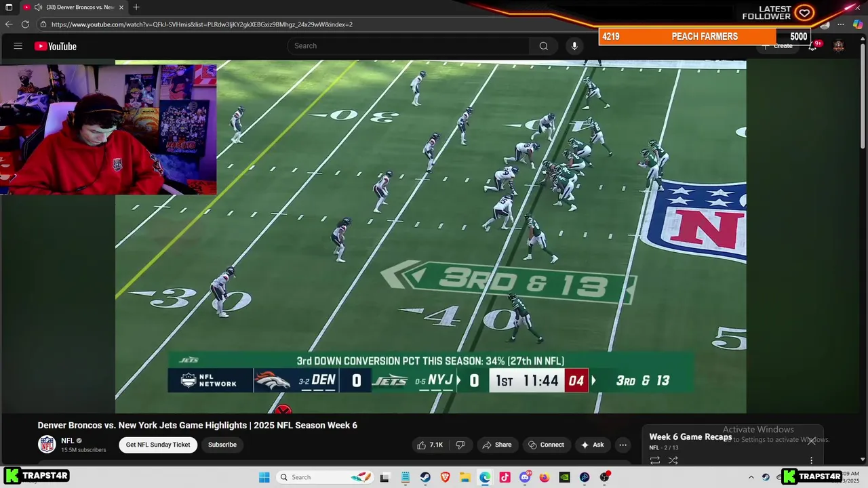868x488 pixels.
Task: Start voice search with the microphone icon
Action: point(574,46)
